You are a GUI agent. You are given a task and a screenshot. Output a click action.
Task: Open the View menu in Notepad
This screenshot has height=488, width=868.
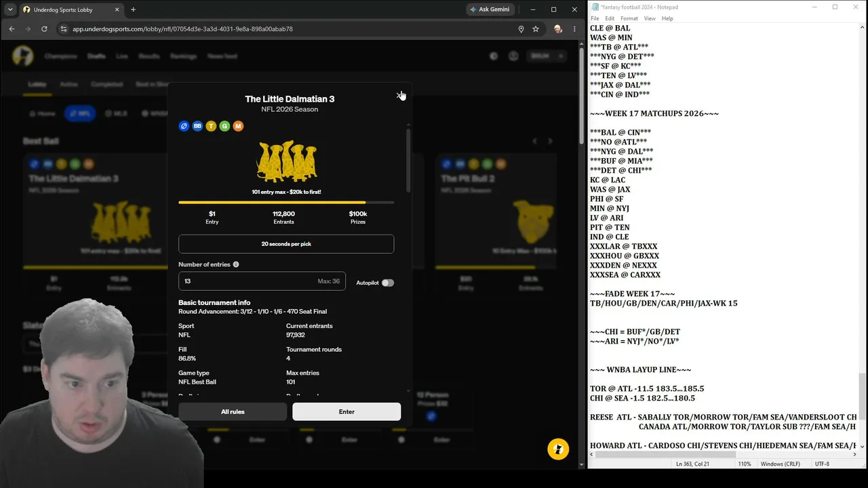click(650, 18)
